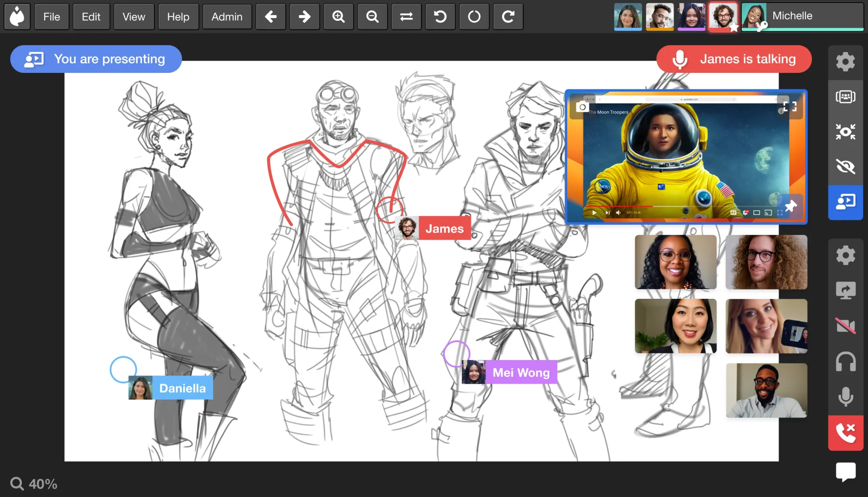Open the chat speech bubble icon
Viewport: 868px width, 497px height.
tap(845, 471)
